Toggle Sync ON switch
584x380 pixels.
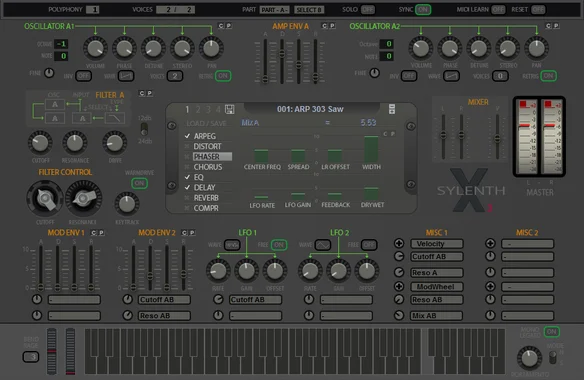point(423,9)
